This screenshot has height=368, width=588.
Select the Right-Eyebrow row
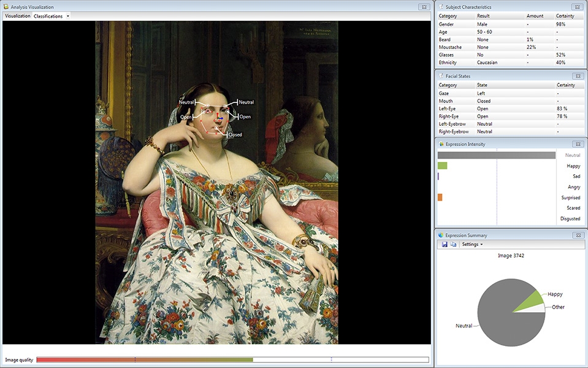[x=511, y=132]
